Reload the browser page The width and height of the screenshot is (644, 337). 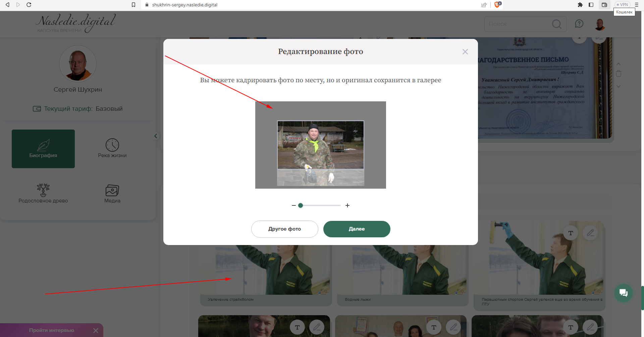[x=29, y=5]
